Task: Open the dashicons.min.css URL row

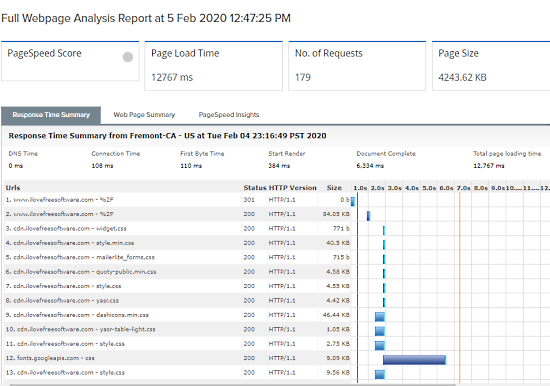Action: [x=77, y=315]
